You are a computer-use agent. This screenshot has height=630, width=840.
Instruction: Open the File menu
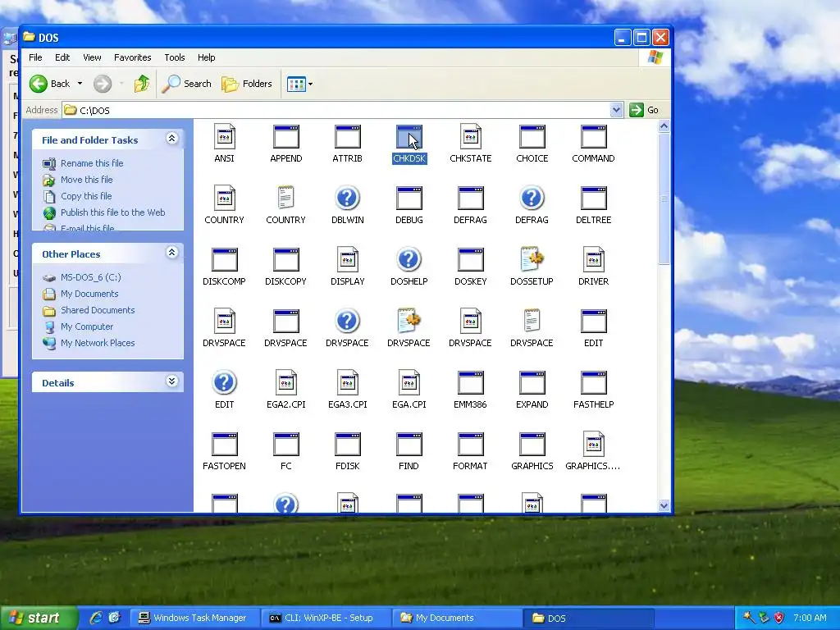coord(35,57)
